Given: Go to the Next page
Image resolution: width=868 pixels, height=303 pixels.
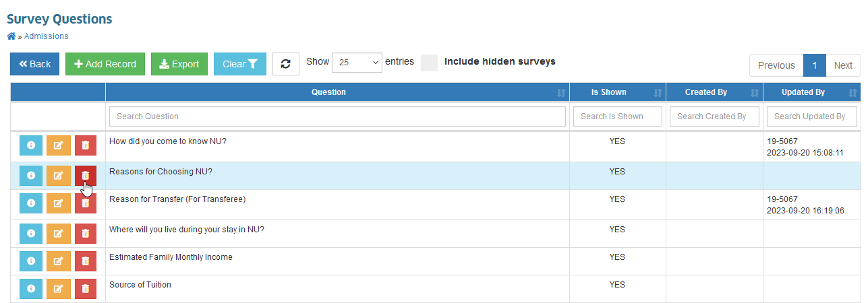Looking at the screenshot, I should click(x=843, y=65).
